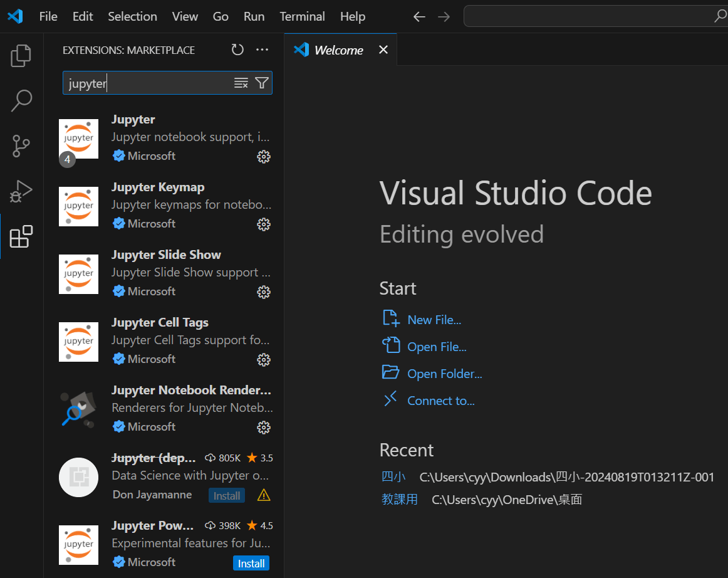Click the Don Jayamanne extension placeholder icon
The image size is (728, 578).
pos(78,477)
